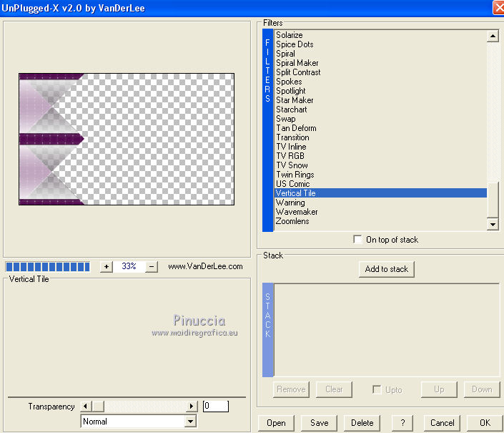
Task: Toggle the Upto checkbox
Action: point(377,389)
